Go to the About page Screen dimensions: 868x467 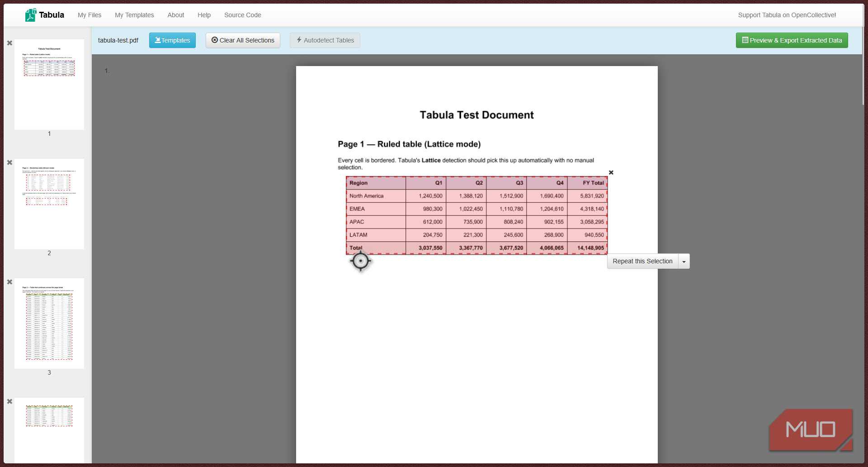point(176,15)
